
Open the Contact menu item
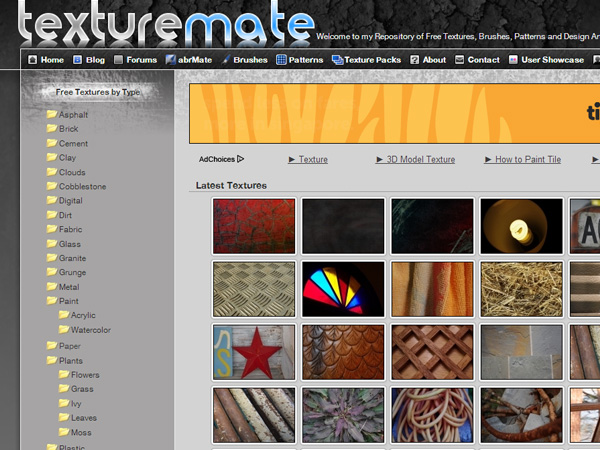coord(484,60)
